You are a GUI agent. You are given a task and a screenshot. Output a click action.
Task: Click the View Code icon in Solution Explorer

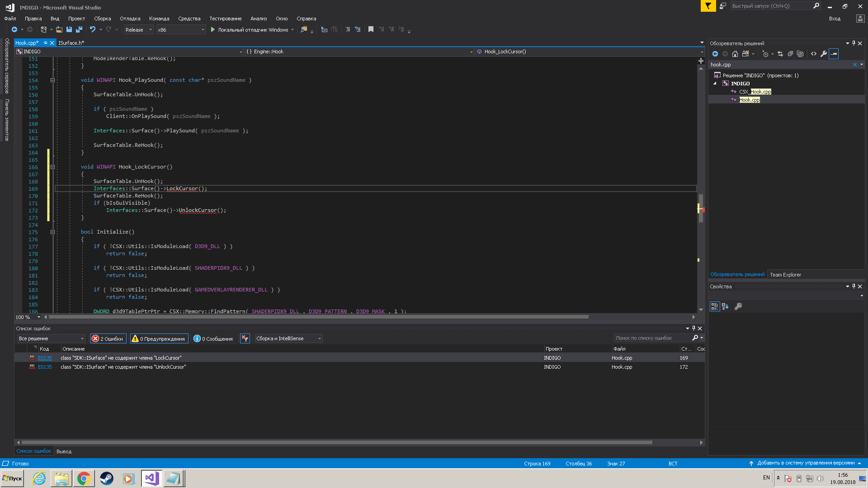[814, 54]
